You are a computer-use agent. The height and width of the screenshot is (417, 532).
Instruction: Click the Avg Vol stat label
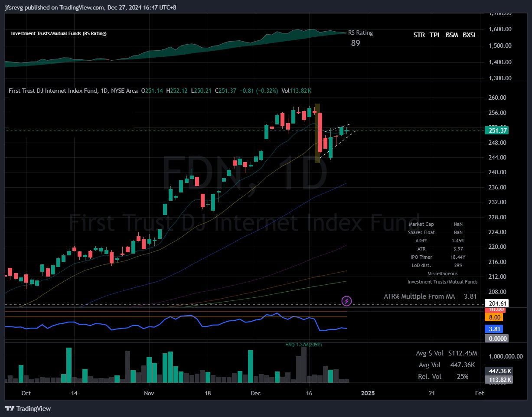pos(430,365)
